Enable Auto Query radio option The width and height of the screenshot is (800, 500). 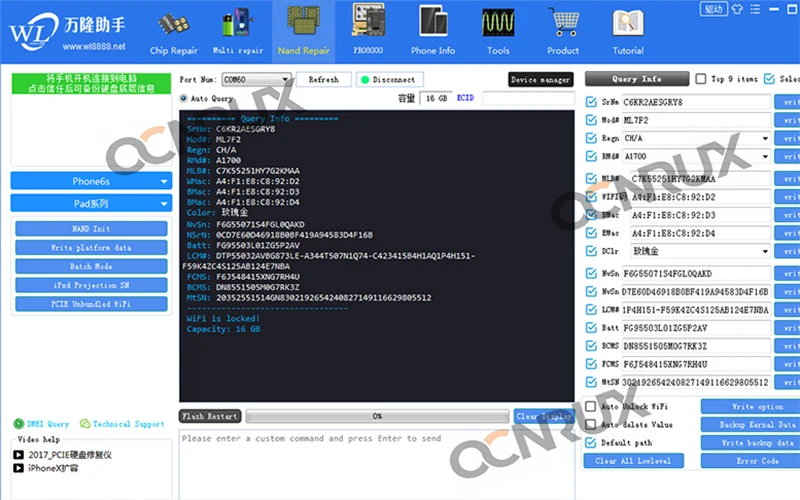184,98
